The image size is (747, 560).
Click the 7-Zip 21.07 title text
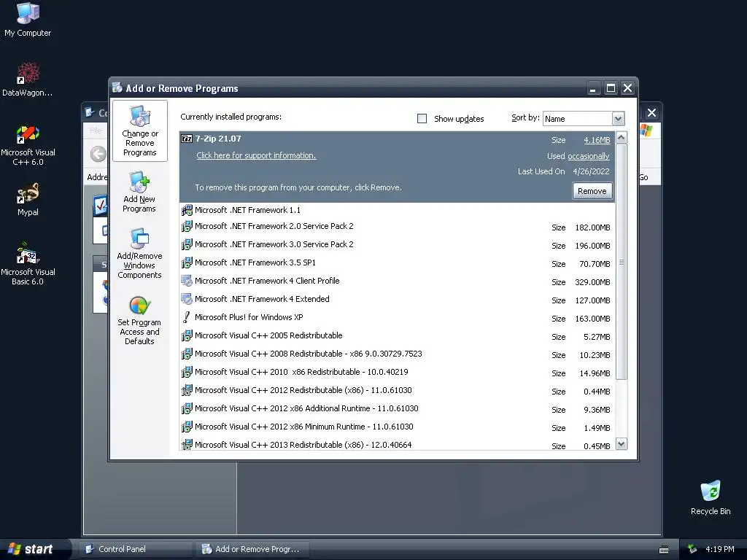click(218, 139)
